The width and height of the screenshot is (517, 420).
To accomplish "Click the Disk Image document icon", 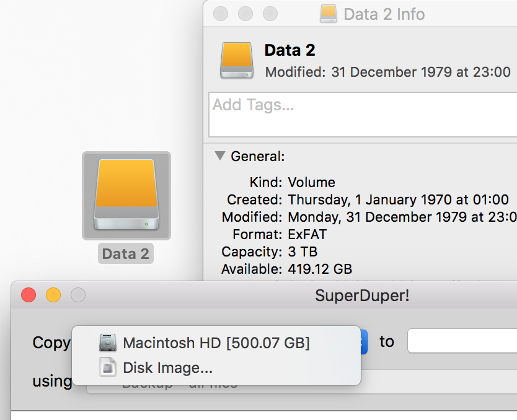I will 108,367.
